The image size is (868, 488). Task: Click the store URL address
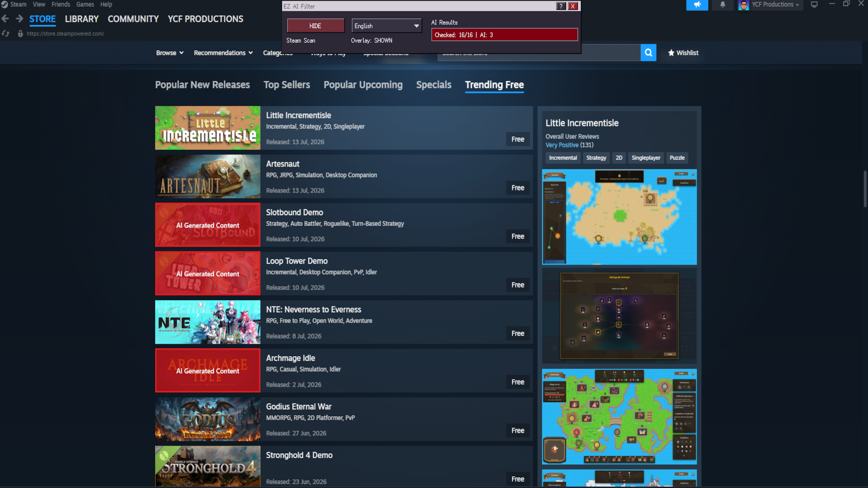tap(65, 33)
